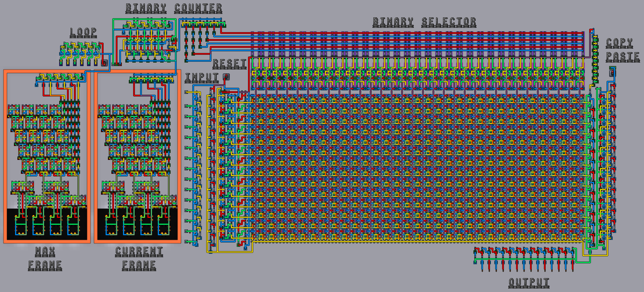
Task: Click the leftmost lamp under LOOP circuit
Action: tap(61, 63)
